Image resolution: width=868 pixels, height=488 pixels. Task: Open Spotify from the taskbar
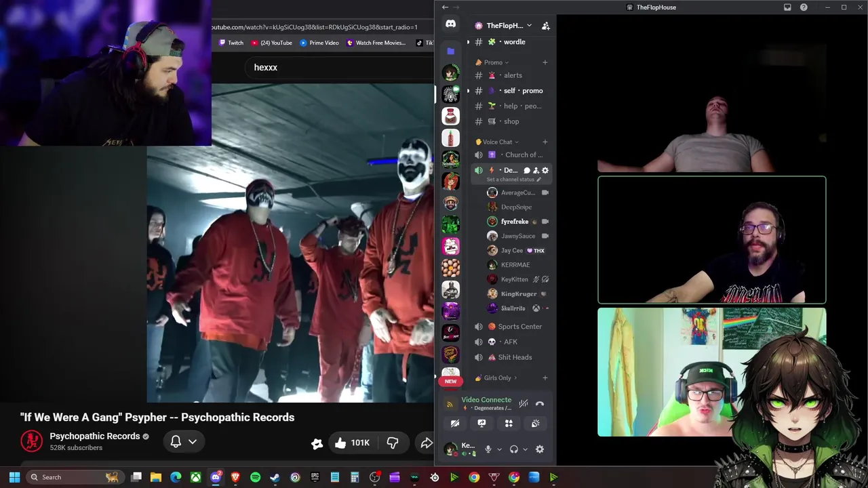255,477
